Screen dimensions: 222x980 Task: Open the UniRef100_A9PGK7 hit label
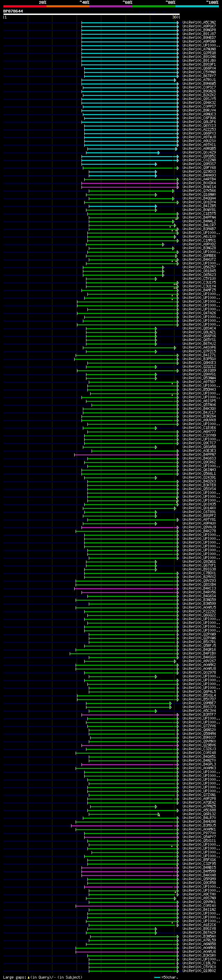point(199,26)
